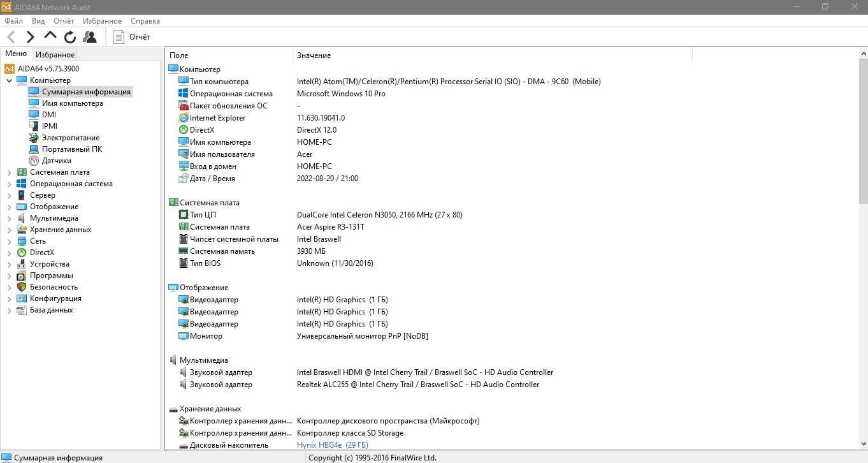Screen dimensions: 868x463
Task: Open the Вид menu
Action: pyautogui.click(x=38, y=21)
